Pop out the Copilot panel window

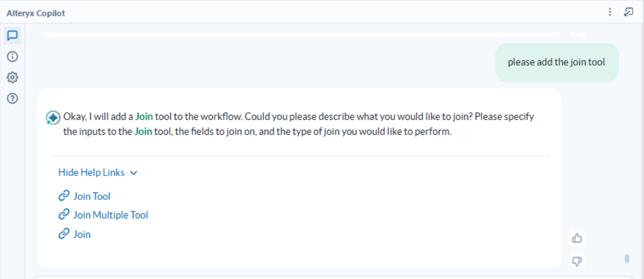(x=629, y=12)
